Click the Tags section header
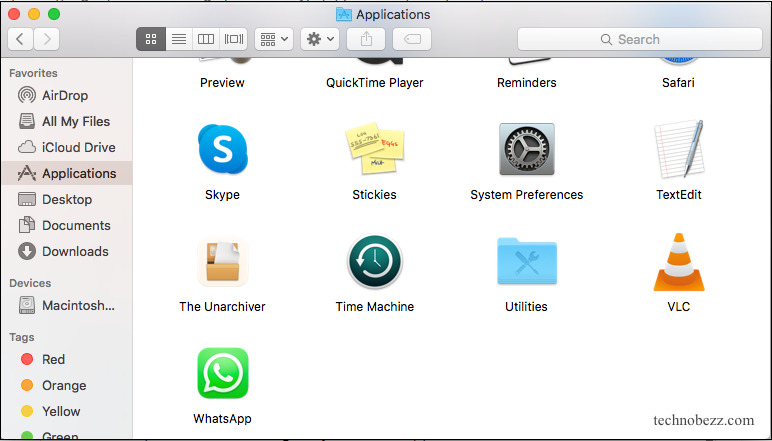Viewport: 772px width, 441px height. 22,337
